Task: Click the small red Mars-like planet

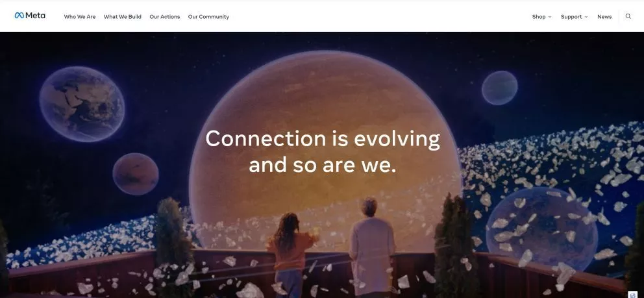Action: point(136,174)
